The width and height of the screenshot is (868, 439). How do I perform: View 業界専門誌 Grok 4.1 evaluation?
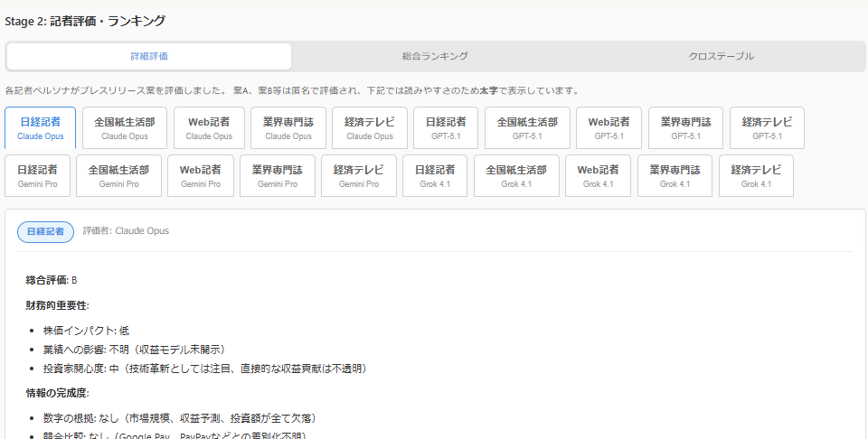coord(675,176)
